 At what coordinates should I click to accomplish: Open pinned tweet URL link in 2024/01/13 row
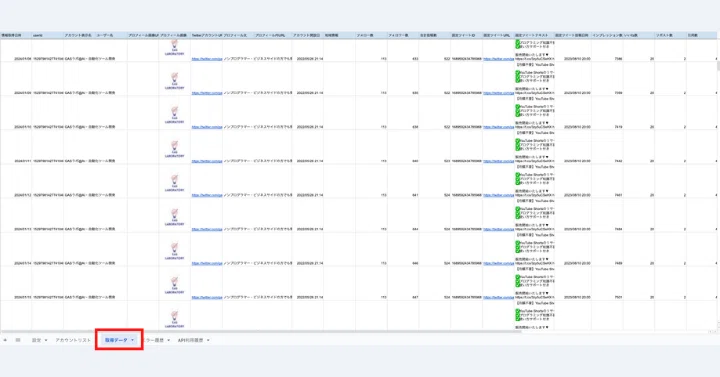[499, 229]
